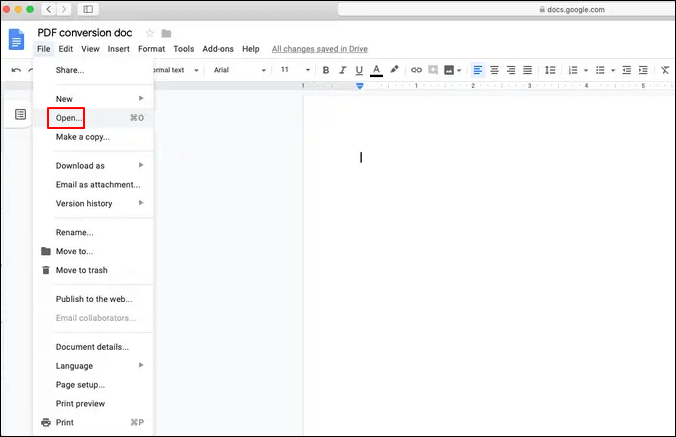Viewport: 676px width, 437px height.
Task: Insert a link with the chain icon
Action: click(416, 70)
